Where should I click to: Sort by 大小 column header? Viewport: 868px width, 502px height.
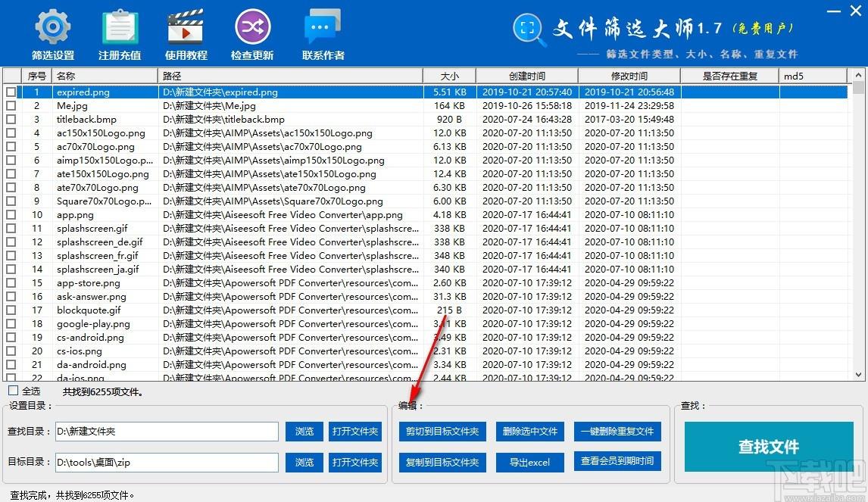pos(449,76)
